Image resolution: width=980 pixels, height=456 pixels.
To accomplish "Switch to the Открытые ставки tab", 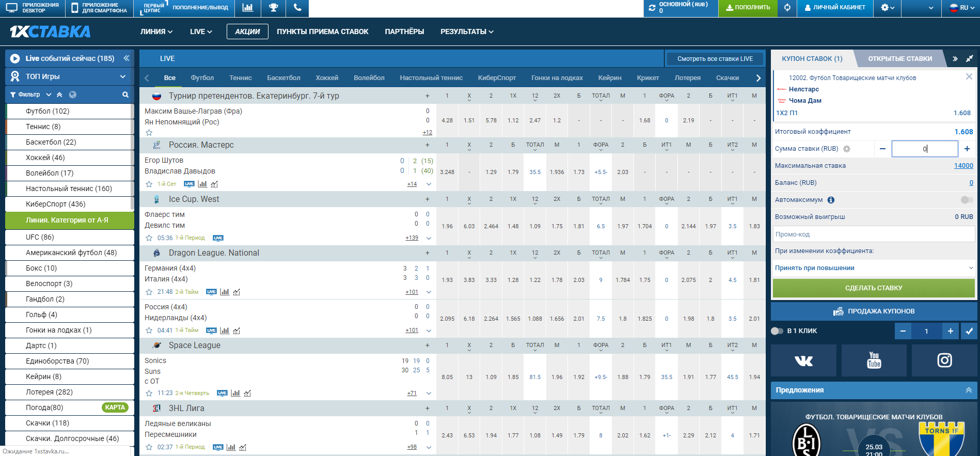I will click(899, 59).
